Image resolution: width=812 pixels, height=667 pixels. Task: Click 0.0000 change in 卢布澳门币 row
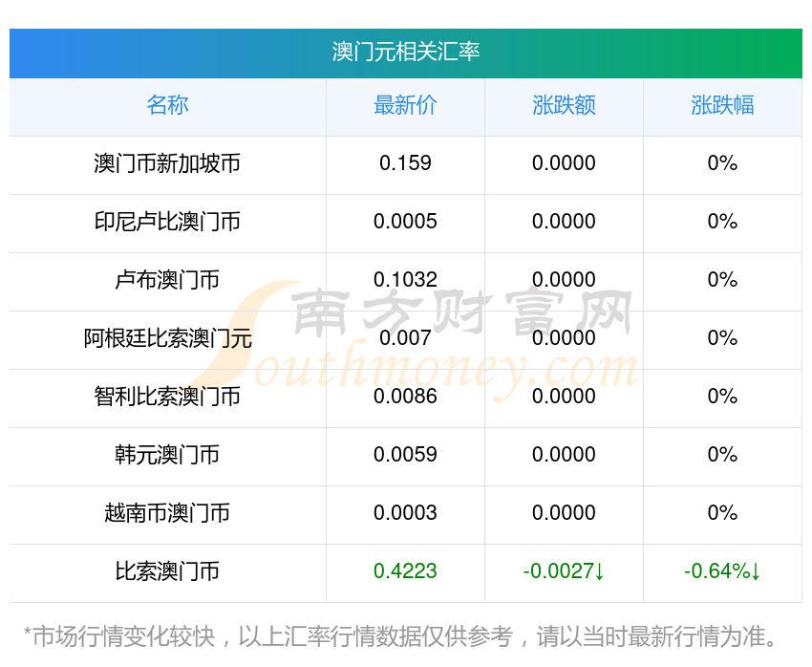pyautogui.click(x=564, y=280)
